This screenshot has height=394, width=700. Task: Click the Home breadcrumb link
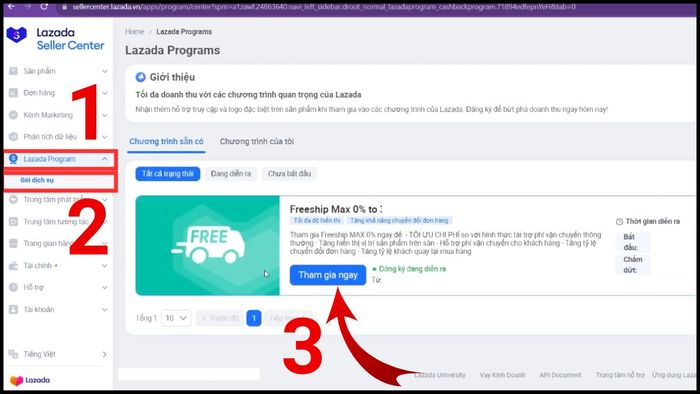point(134,32)
